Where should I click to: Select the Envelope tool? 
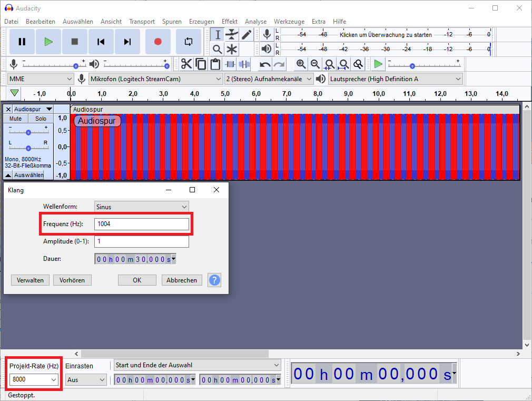click(x=232, y=35)
